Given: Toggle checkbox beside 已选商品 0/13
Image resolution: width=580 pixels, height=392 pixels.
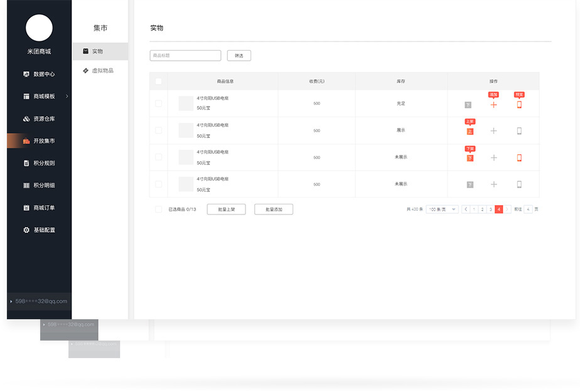Looking at the screenshot, I should 158,209.
